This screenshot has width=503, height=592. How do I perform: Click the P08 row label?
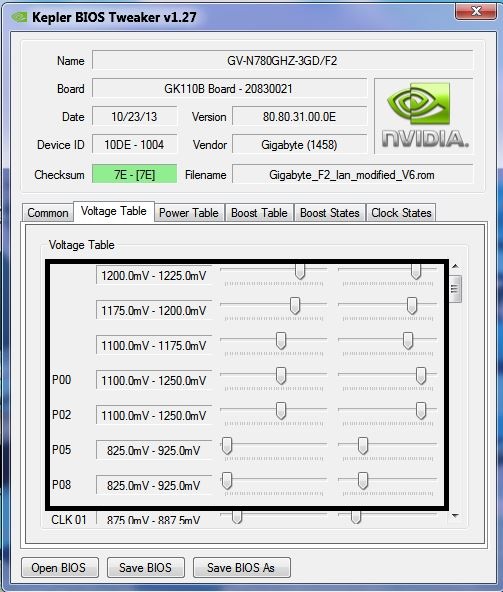[x=62, y=485]
